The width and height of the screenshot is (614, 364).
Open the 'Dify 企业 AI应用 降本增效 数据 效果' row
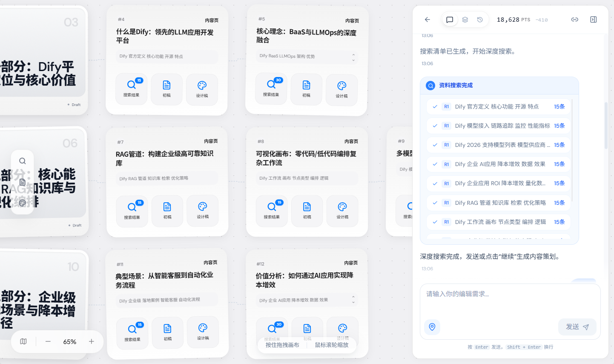(x=499, y=164)
